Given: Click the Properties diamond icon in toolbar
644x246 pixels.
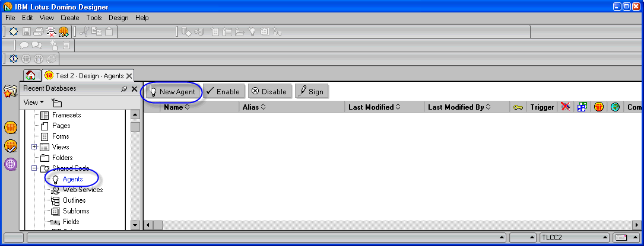Looking at the screenshot, I should [14, 31].
